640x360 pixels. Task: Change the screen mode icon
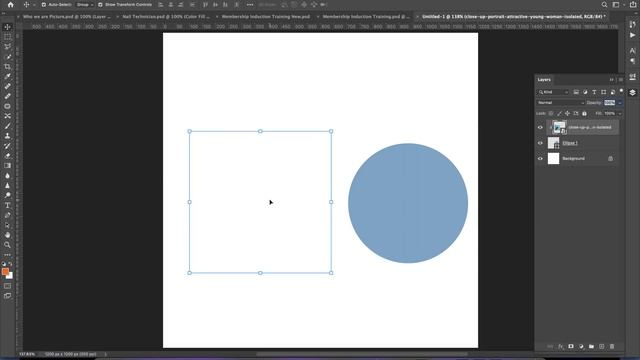click(x=7, y=296)
